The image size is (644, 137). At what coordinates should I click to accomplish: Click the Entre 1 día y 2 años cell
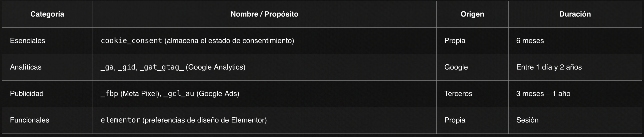[x=549, y=67]
